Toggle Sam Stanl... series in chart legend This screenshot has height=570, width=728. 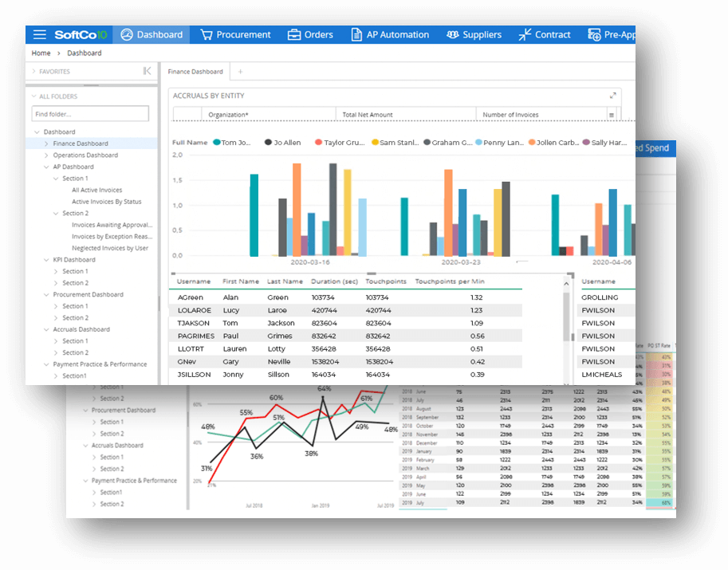pos(375,143)
